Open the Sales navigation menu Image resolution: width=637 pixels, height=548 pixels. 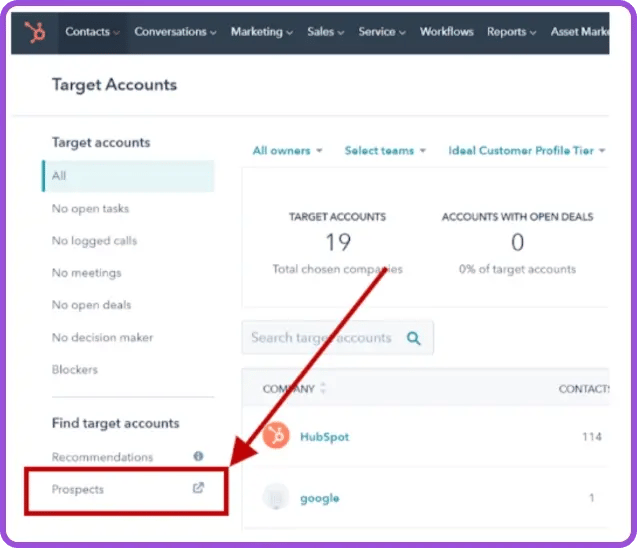pos(325,32)
